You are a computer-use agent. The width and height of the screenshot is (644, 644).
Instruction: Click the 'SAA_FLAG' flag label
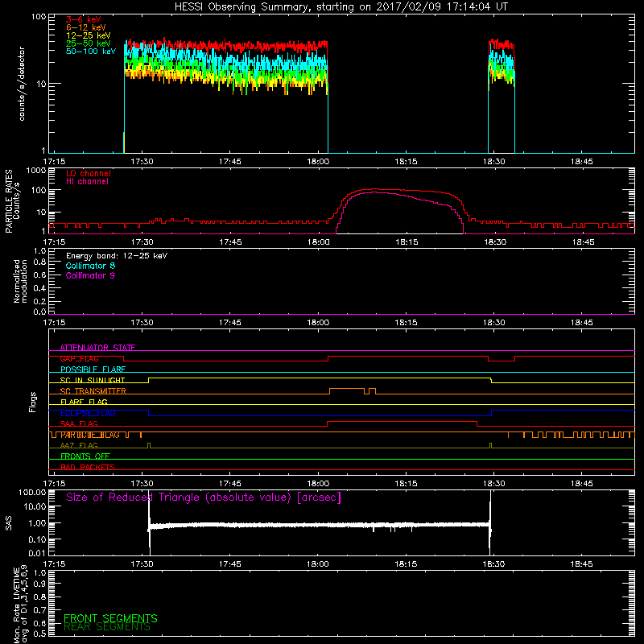(79, 424)
